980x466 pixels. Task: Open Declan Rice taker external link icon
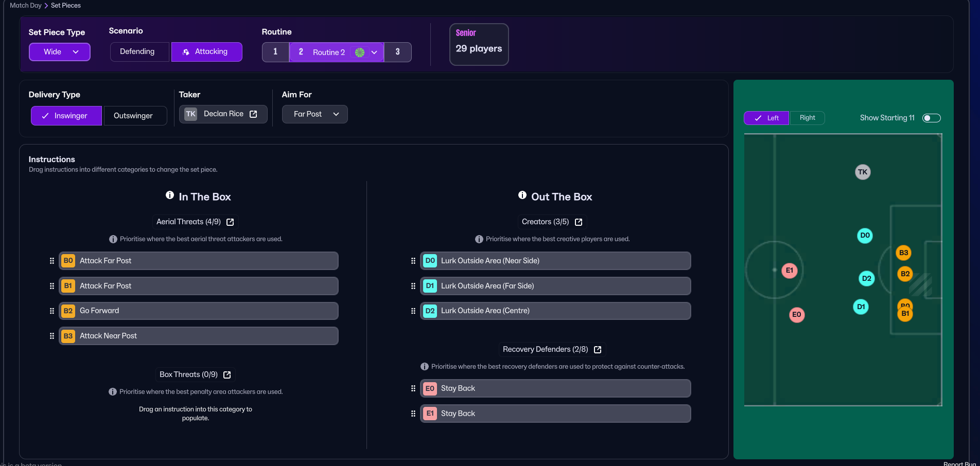(x=253, y=114)
